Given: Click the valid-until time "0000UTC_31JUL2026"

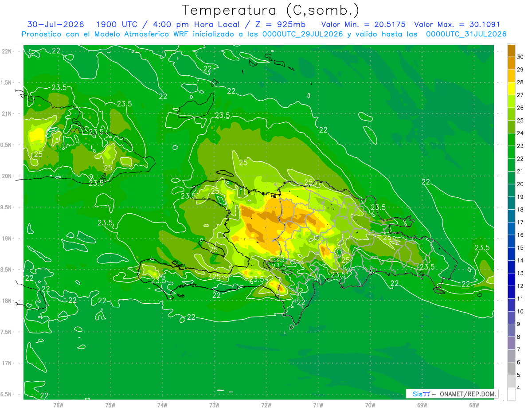Looking at the screenshot, I should coord(466,34).
